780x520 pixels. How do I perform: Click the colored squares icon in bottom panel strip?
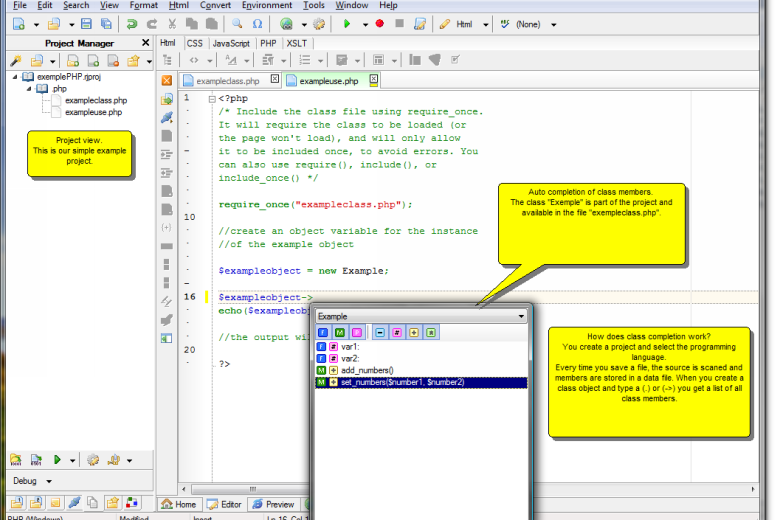pos(132,503)
